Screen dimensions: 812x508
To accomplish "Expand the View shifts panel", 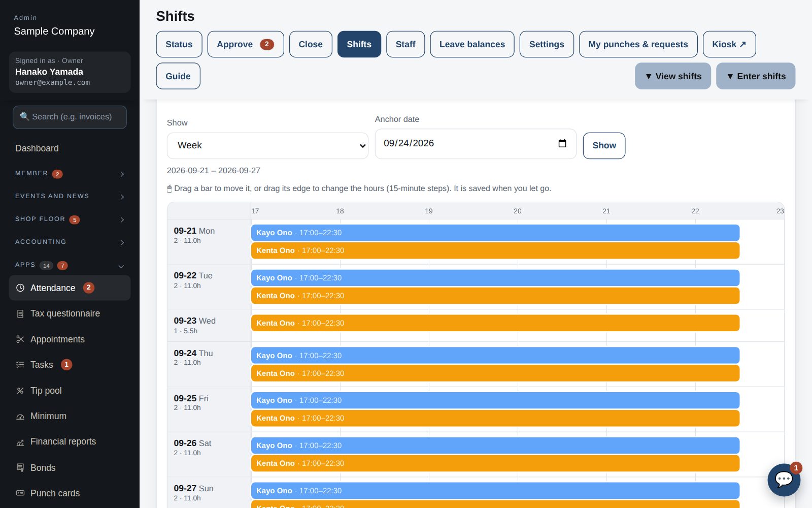I will 673,76.
